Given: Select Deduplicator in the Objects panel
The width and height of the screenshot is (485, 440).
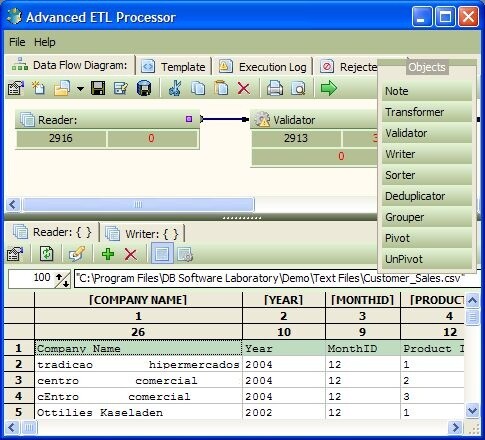Looking at the screenshot, I should coord(427,196).
